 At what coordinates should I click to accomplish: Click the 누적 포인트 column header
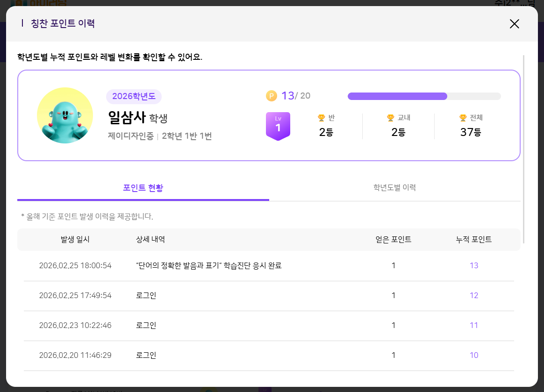tap(474, 240)
